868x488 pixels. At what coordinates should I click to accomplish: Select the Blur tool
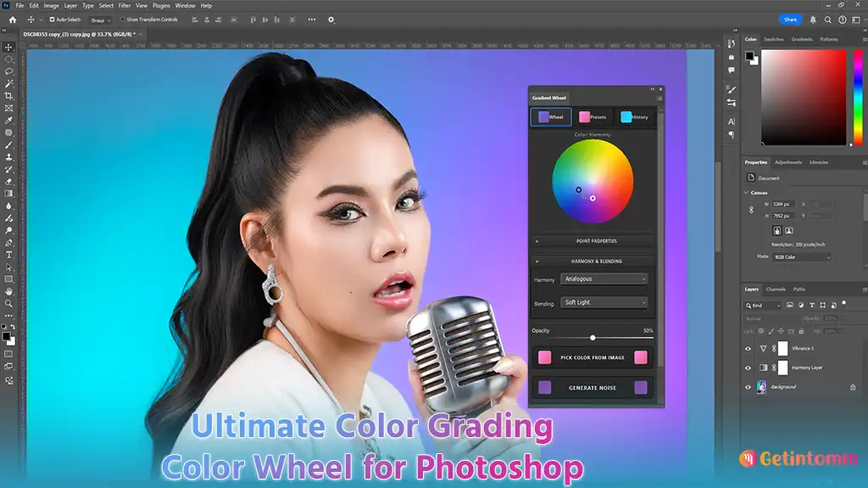tap(8, 206)
